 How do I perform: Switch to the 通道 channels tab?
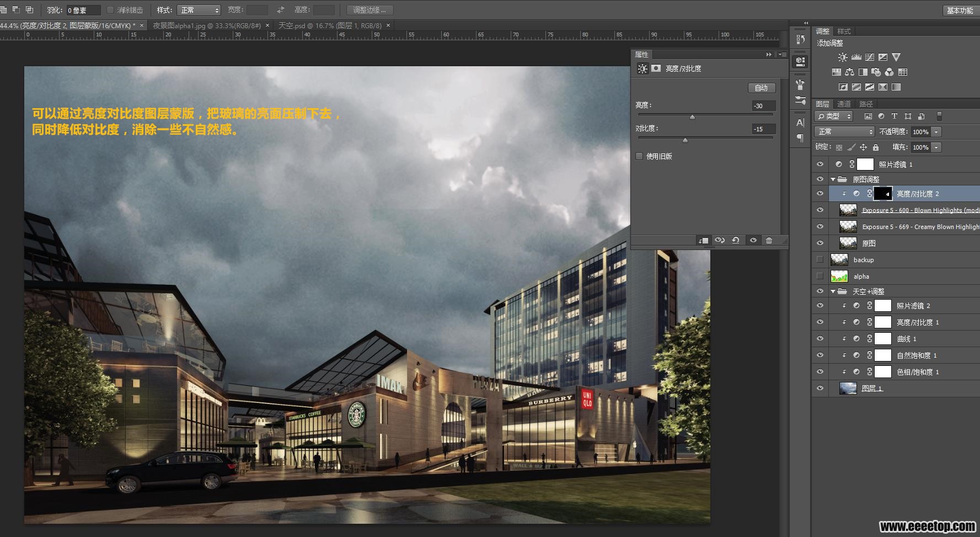844,104
